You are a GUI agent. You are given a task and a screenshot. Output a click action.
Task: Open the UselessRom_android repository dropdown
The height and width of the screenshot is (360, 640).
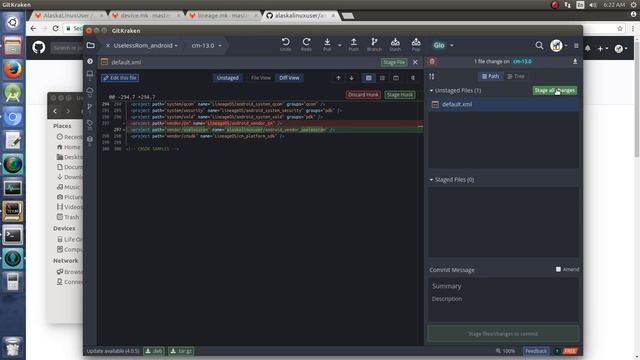(x=145, y=45)
